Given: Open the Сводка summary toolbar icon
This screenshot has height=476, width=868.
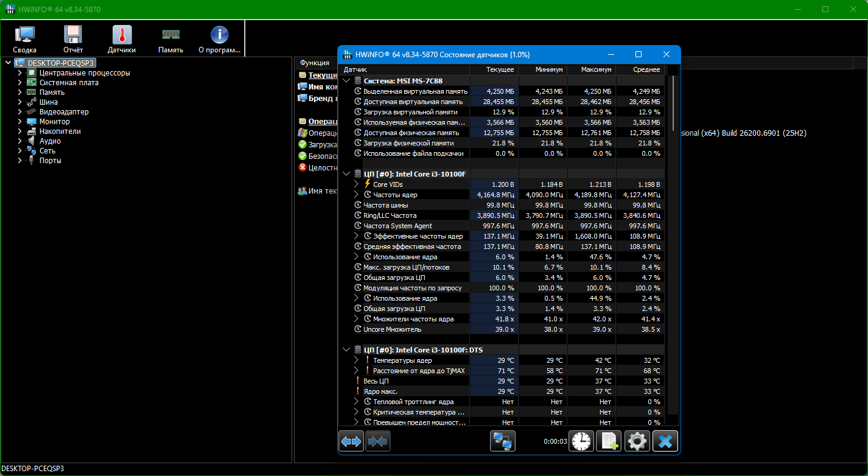Looking at the screenshot, I should (25, 40).
